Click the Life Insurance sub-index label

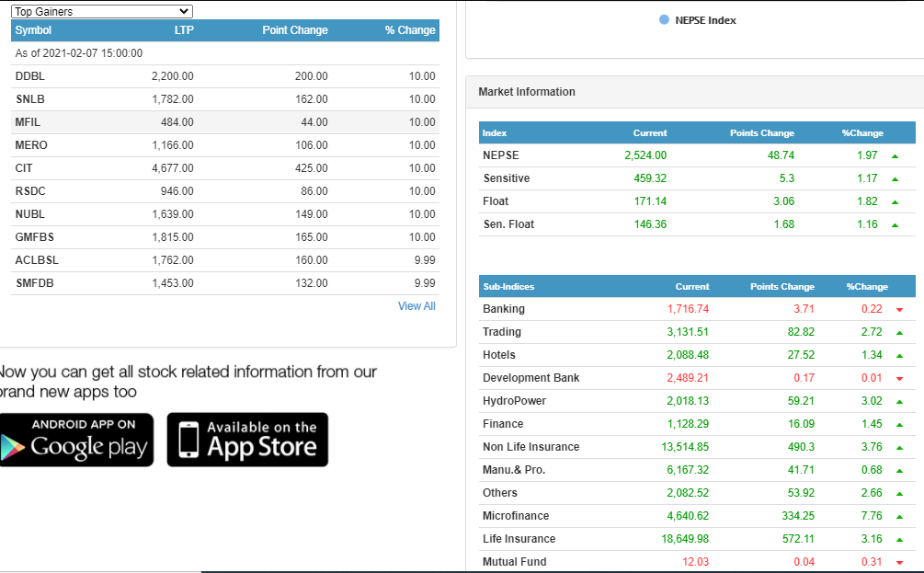519,538
